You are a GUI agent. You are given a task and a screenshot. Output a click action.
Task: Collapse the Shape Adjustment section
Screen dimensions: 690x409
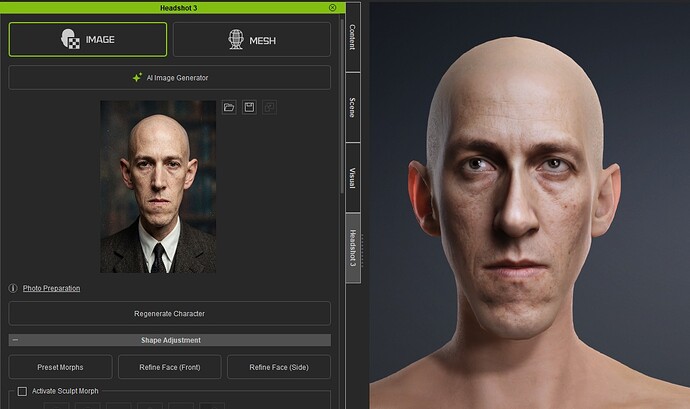click(15, 340)
